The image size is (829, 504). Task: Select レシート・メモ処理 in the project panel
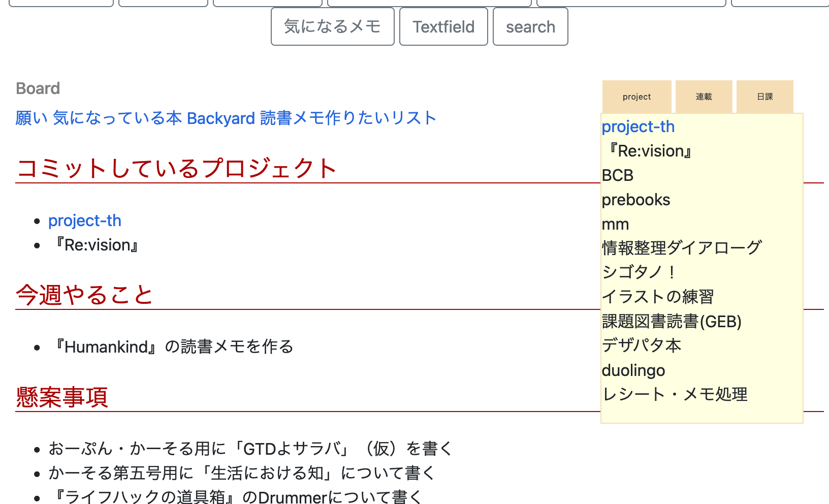[x=675, y=394]
